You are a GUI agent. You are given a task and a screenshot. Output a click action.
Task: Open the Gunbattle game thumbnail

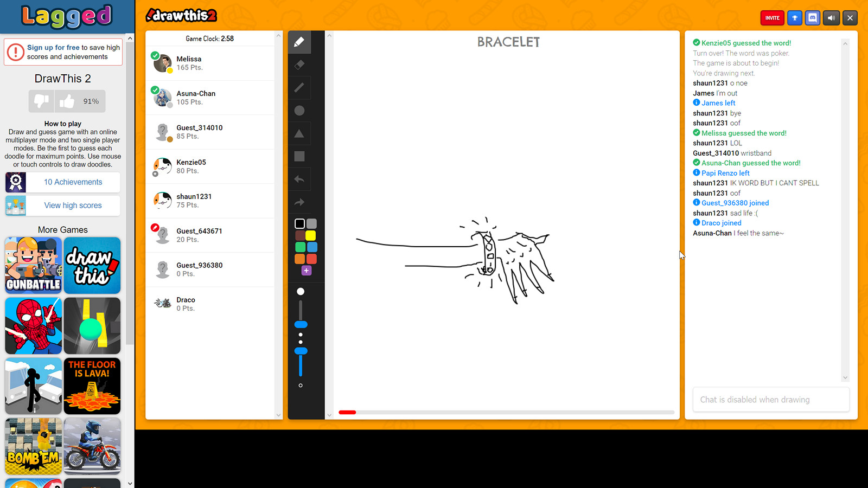[33, 265]
